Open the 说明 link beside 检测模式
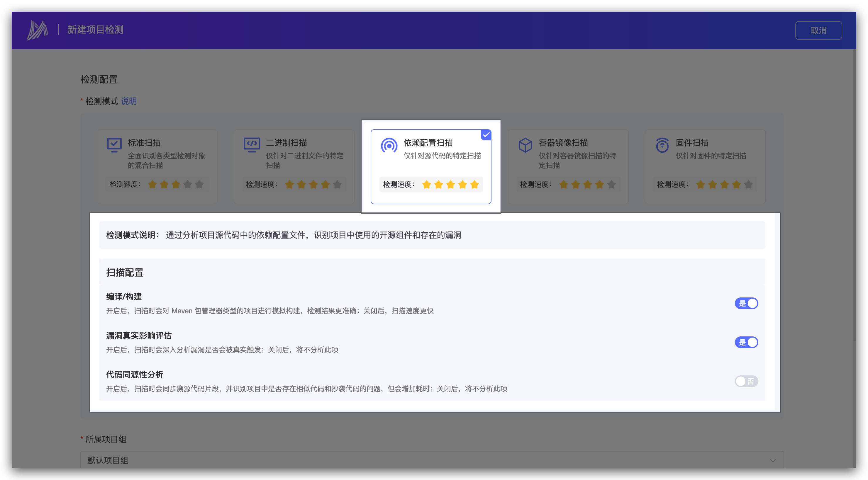868x480 pixels. pos(129,101)
